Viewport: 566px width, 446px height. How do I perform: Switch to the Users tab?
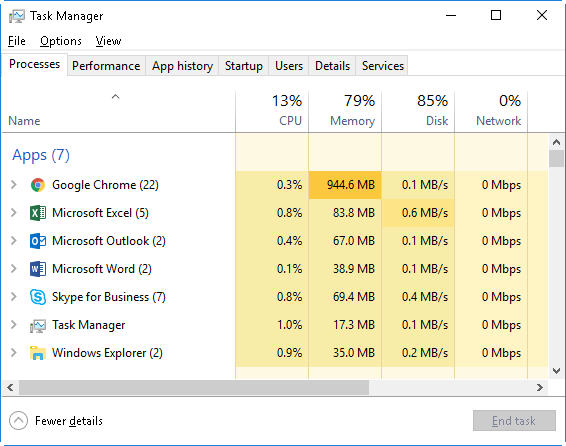pos(289,66)
